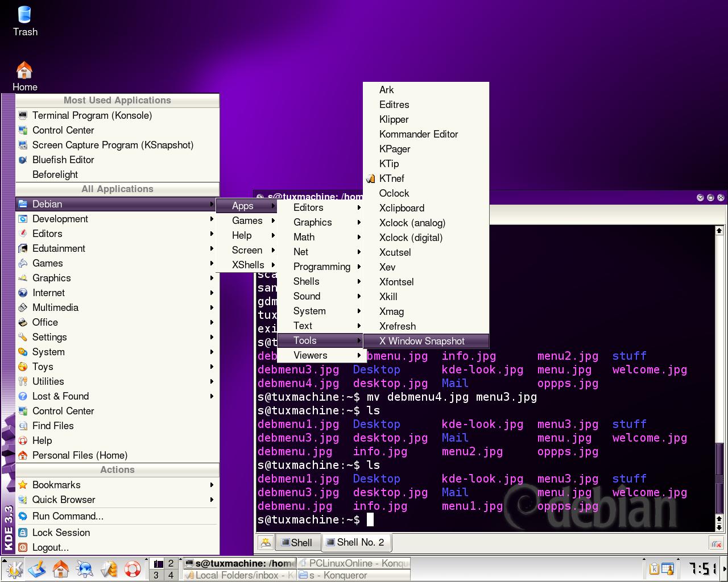The width and height of the screenshot is (728, 582).
Task: Switch to virtual desktop 2 in pager
Action: point(171,563)
